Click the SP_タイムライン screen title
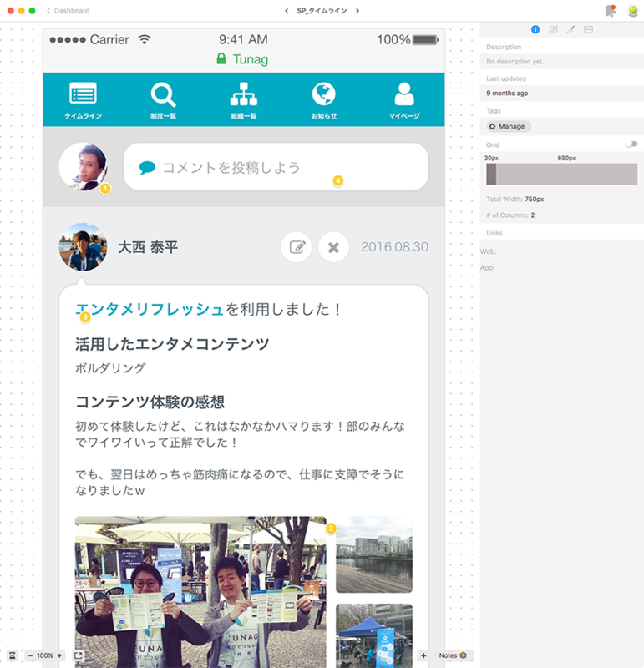644x668 pixels. pos(322,11)
